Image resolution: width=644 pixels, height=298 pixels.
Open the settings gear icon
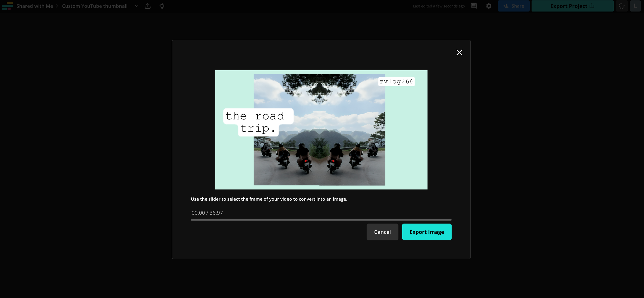(489, 6)
